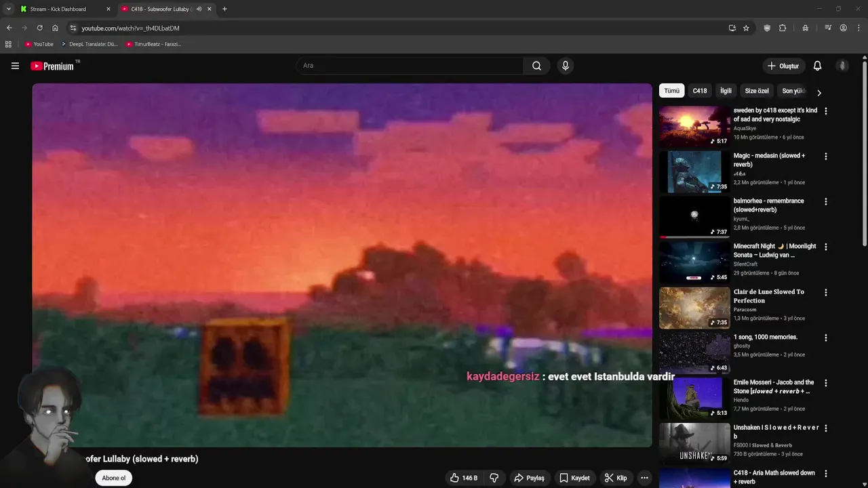The image size is (868, 488).
Task: Open options for Clair de Lune video
Action: (x=825, y=292)
